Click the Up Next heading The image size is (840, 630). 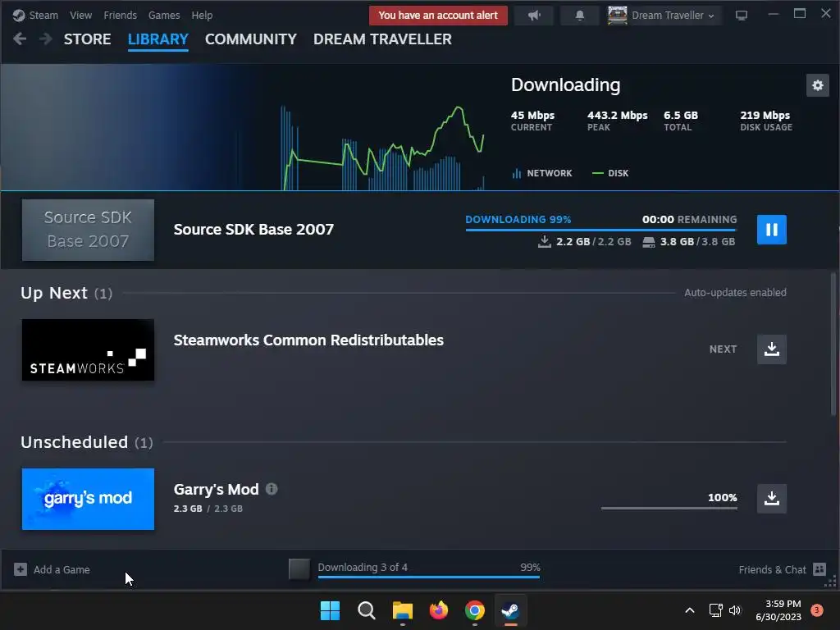click(x=54, y=293)
